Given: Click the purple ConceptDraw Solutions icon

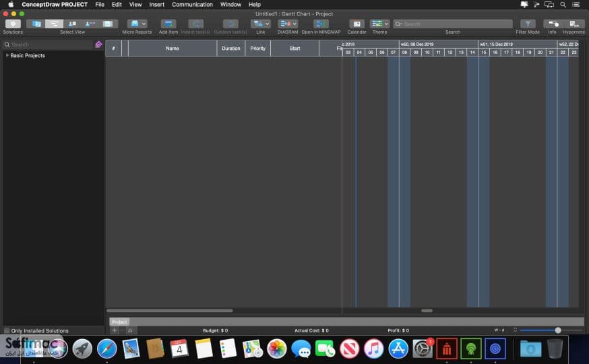Looking at the screenshot, I should [x=98, y=44].
